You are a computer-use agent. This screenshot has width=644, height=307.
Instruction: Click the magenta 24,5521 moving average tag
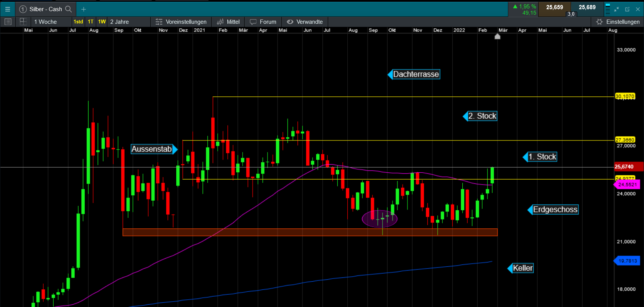tap(627, 185)
